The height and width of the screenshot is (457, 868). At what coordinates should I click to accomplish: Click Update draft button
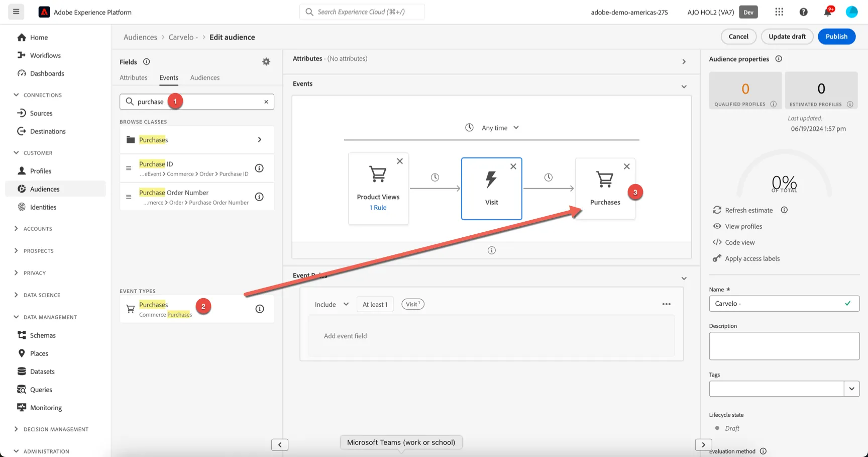787,37
